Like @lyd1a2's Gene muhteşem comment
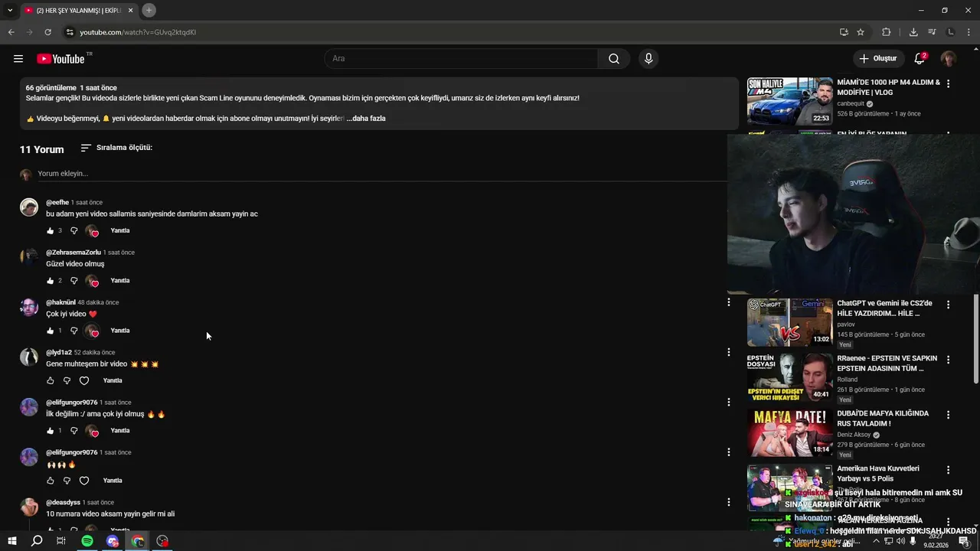The width and height of the screenshot is (980, 551). click(x=51, y=381)
